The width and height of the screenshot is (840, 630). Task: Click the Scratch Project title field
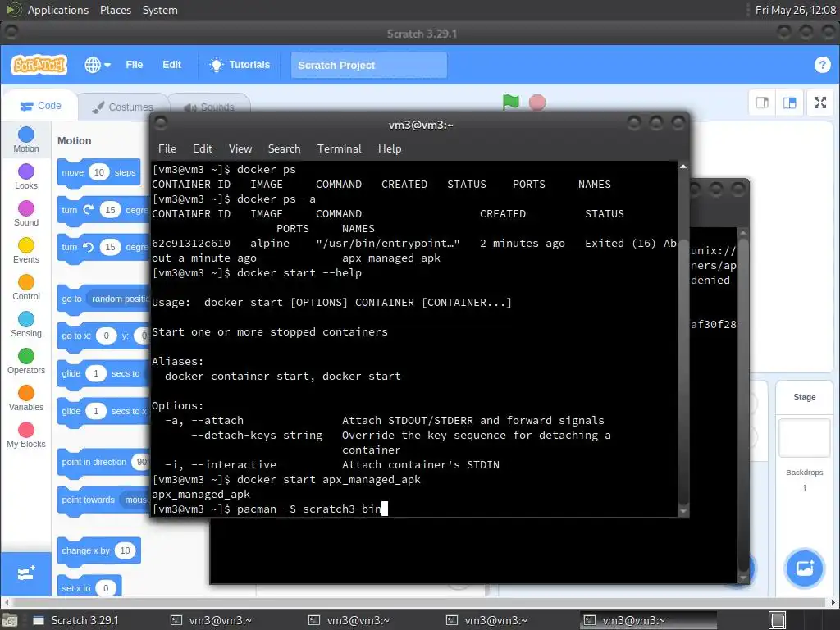coord(368,66)
